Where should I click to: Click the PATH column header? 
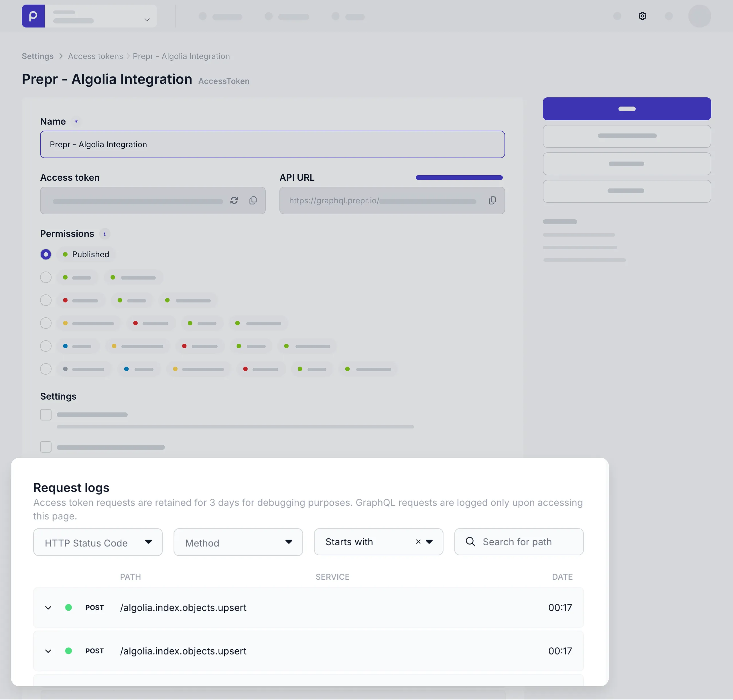130,577
